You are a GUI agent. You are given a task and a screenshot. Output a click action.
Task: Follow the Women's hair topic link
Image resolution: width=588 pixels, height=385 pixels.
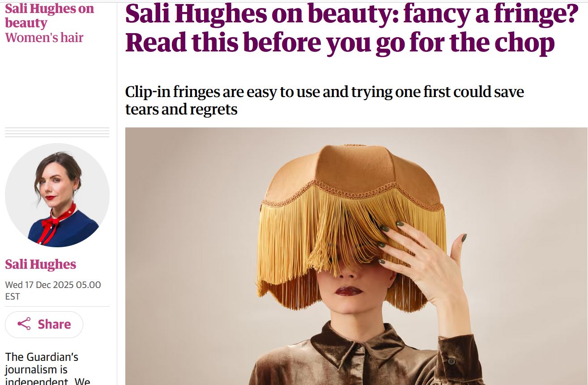[x=44, y=38]
